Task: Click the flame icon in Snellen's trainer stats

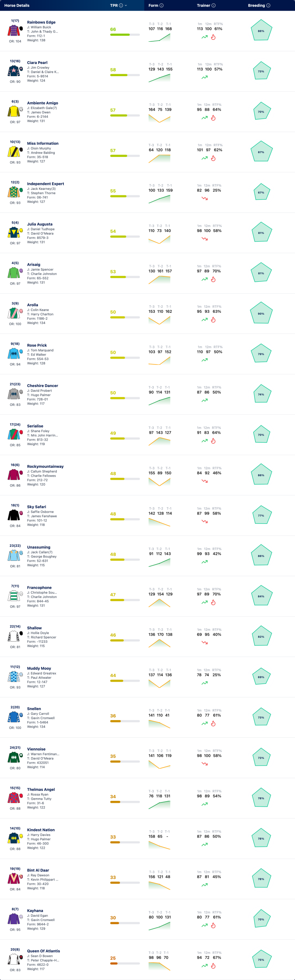Action: tap(213, 724)
